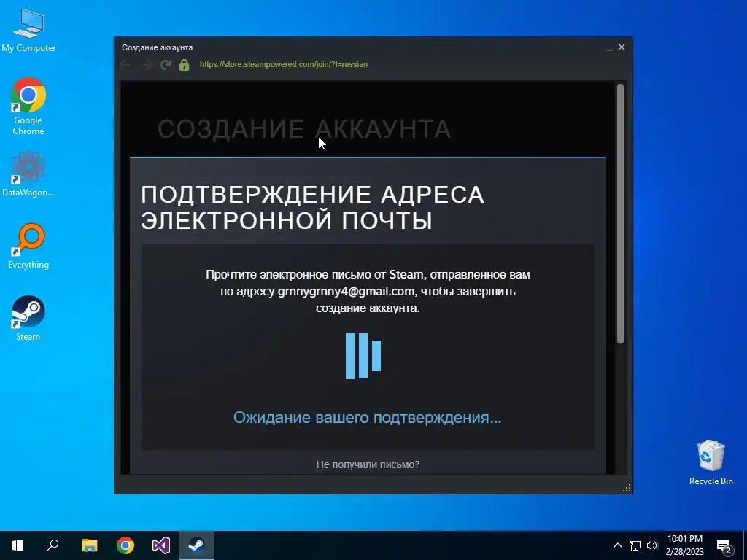Click the store.steampowered.com URL text
Image resolution: width=747 pixels, height=560 pixels.
click(284, 64)
